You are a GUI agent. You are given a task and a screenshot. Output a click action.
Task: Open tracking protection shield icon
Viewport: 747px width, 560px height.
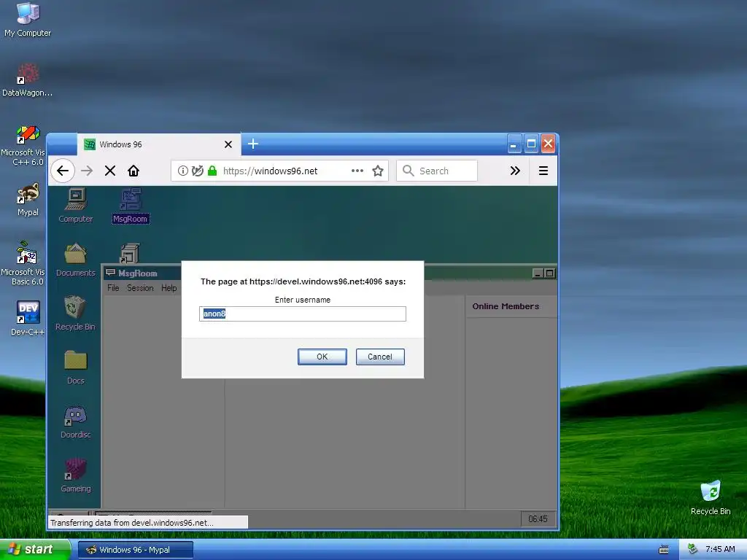pos(198,171)
